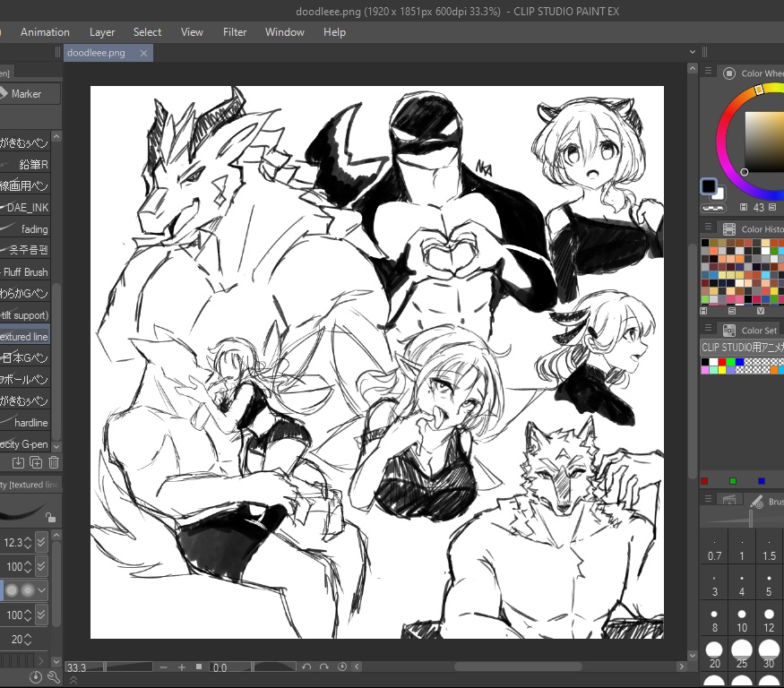Open the Layer menu

pos(102,32)
